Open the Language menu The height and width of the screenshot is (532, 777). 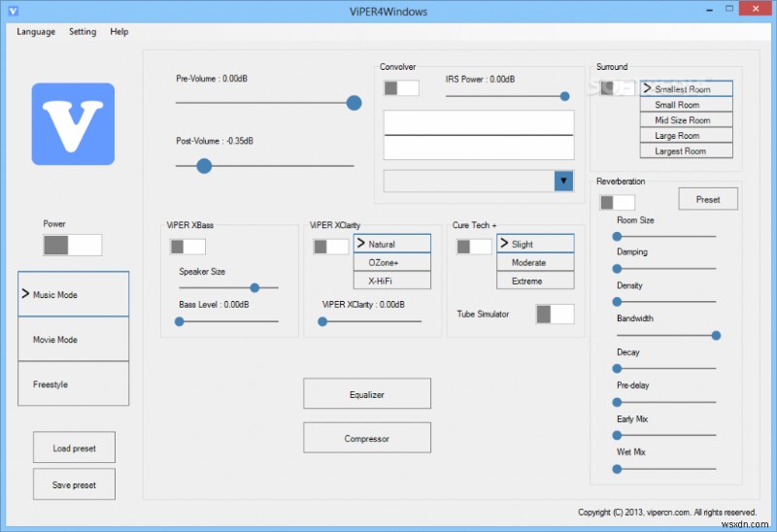(x=36, y=32)
